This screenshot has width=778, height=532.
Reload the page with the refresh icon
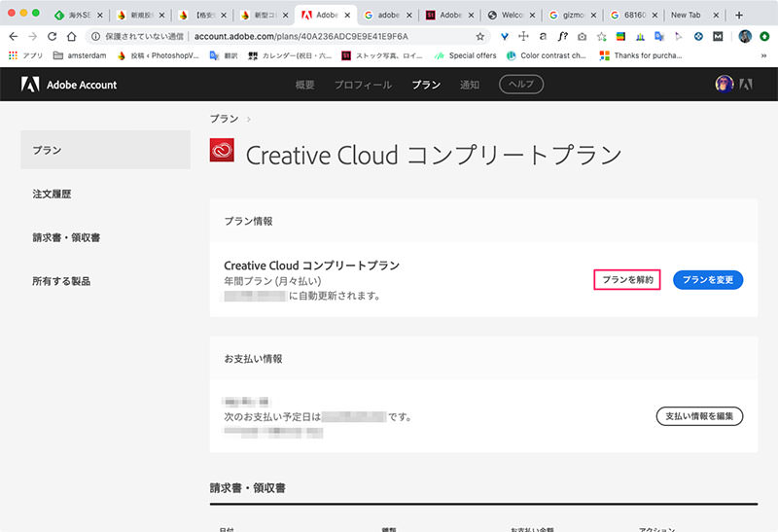tap(53, 36)
